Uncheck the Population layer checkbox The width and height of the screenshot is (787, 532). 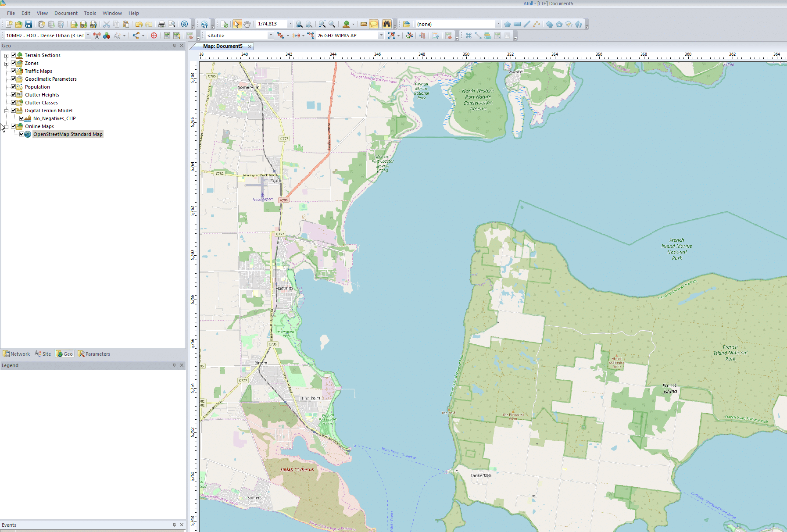tap(14, 86)
